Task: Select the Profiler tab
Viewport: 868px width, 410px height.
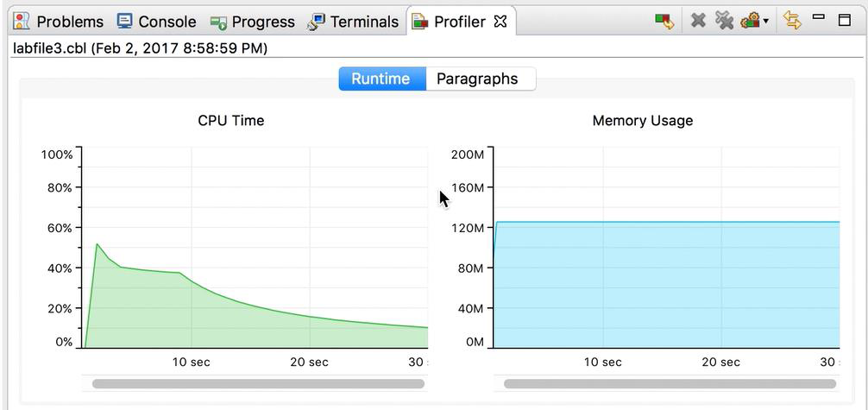Action: (460, 22)
